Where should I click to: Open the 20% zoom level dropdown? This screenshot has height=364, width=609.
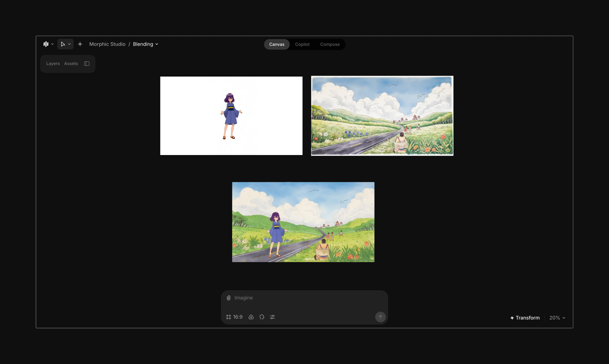tap(557, 318)
